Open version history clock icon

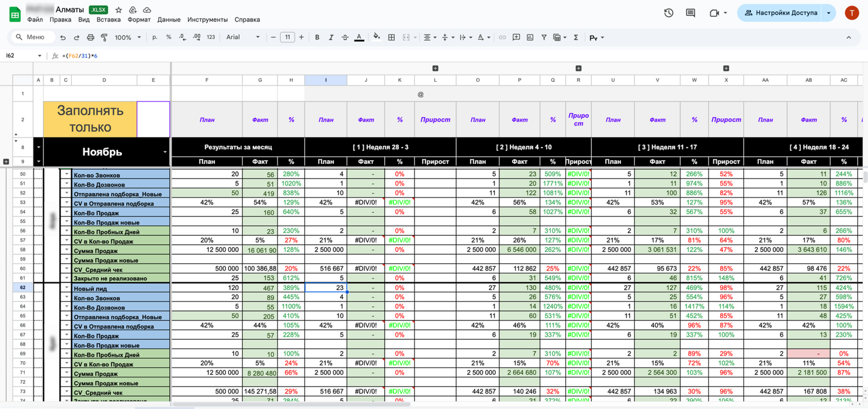click(669, 13)
